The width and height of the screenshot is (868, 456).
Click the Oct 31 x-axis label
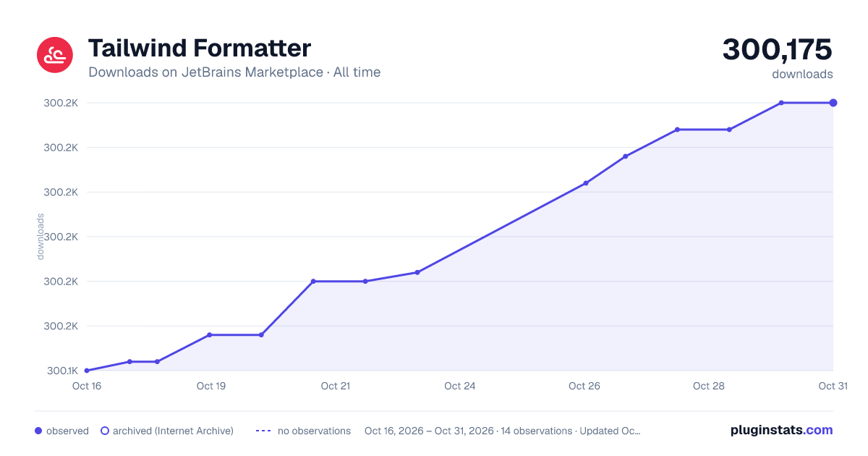(833, 386)
